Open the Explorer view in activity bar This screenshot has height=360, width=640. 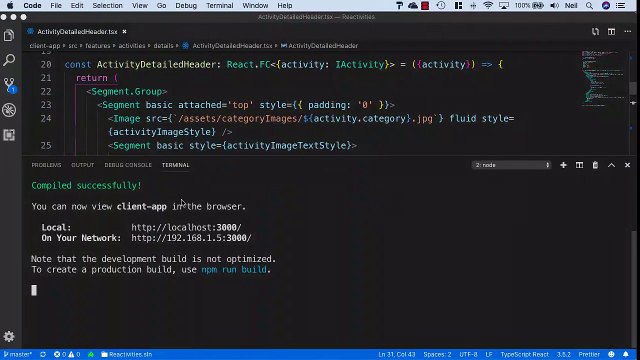pos(9,36)
